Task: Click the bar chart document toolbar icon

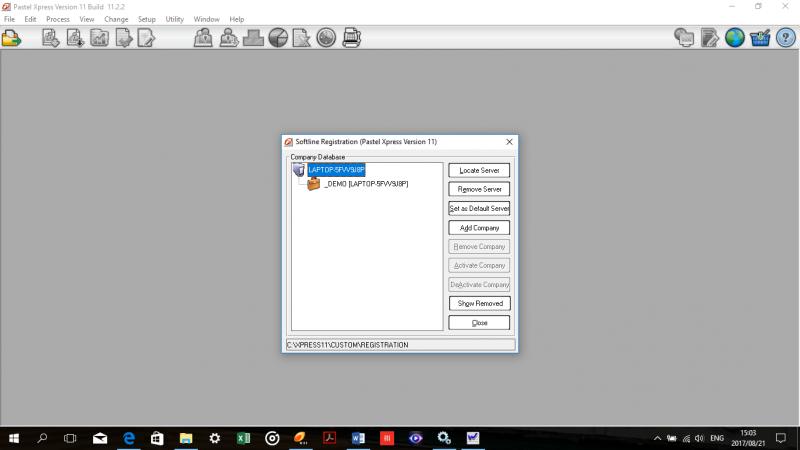Action: point(99,38)
